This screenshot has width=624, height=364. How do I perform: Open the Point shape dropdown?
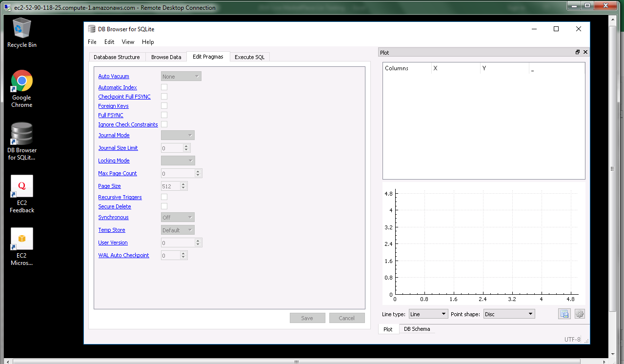point(509,314)
